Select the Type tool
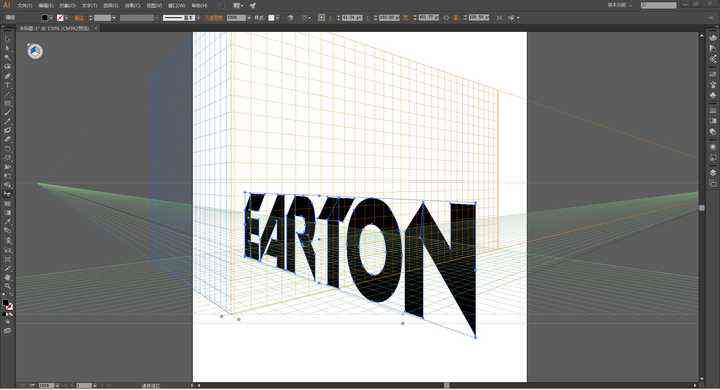This screenshot has height=390, width=720. (x=7, y=85)
